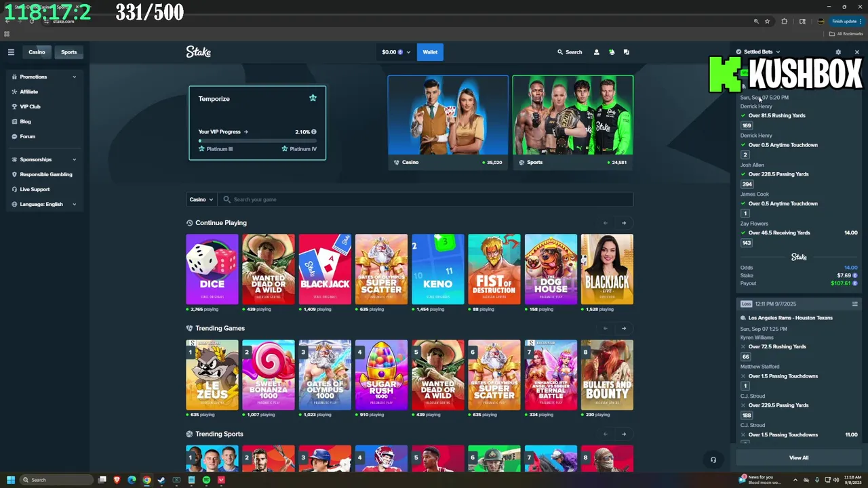Bookmark this page star icon

coord(767,21)
